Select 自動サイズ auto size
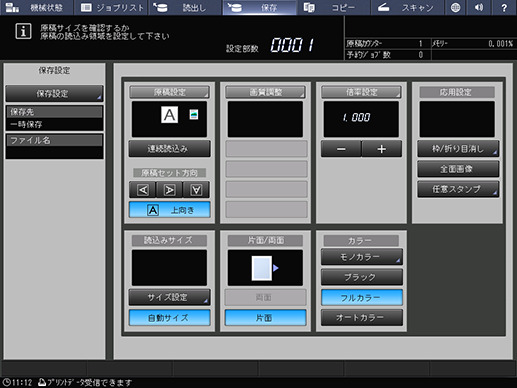 point(169,318)
